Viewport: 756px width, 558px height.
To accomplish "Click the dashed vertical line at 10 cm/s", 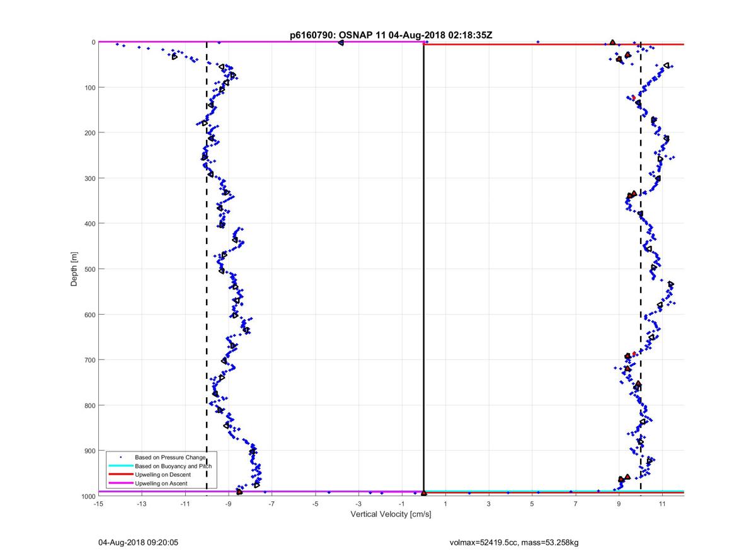I will click(x=641, y=269).
